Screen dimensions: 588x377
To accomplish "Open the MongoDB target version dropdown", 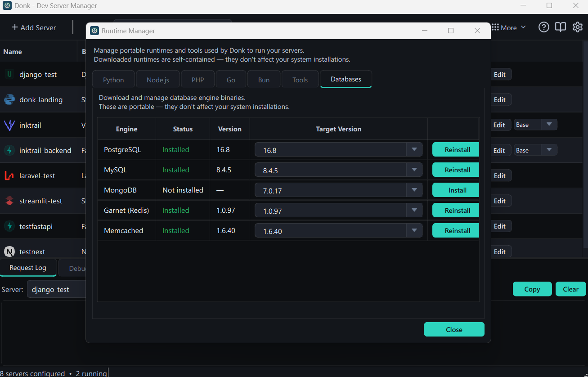I will point(413,190).
